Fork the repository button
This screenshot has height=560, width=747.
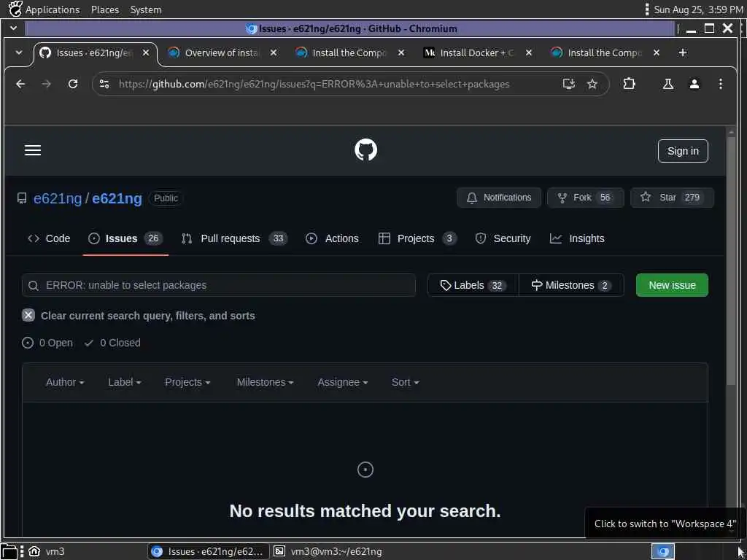(x=586, y=198)
